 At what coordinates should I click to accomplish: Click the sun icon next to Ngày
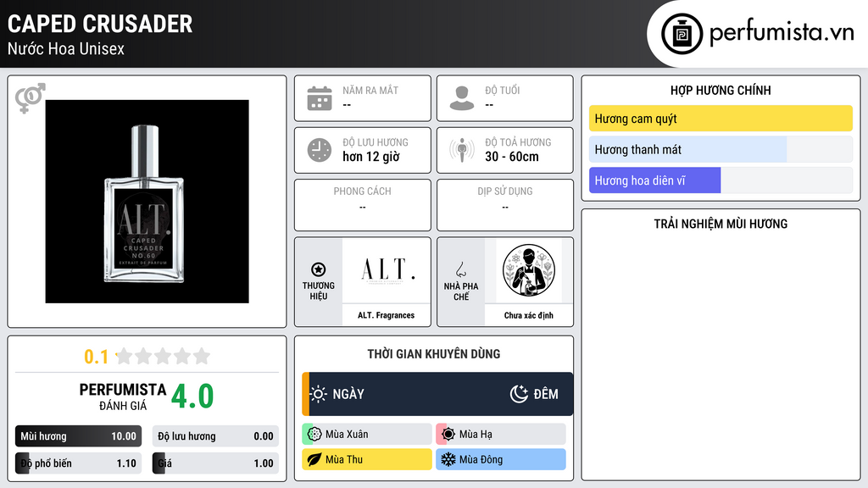[318, 394]
